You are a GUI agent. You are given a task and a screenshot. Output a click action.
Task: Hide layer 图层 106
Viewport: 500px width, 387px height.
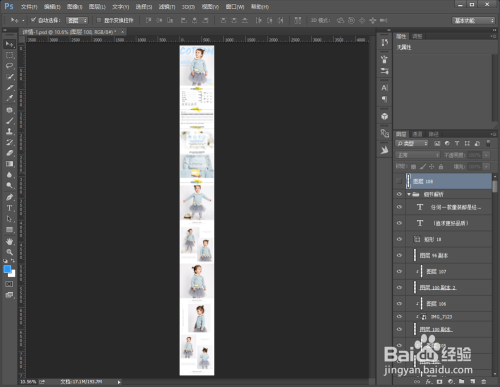pos(399,304)
